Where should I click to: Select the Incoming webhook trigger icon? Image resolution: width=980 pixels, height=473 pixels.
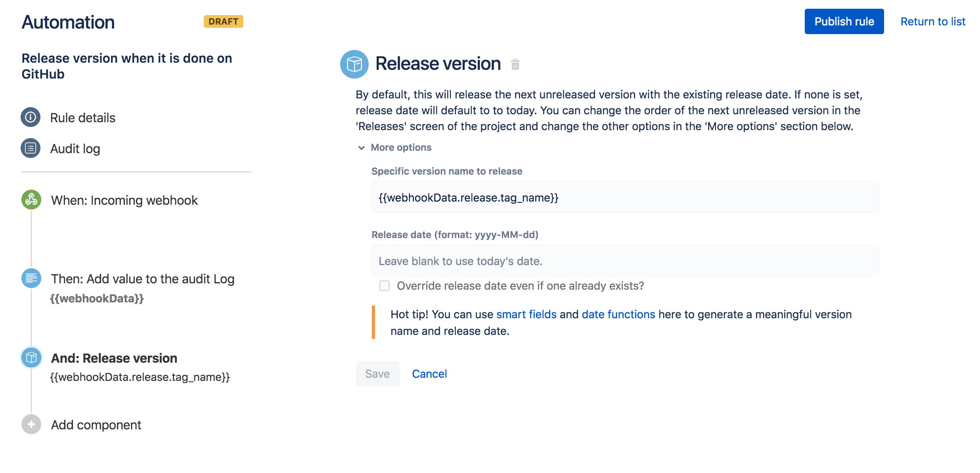(x=31, y=200)
